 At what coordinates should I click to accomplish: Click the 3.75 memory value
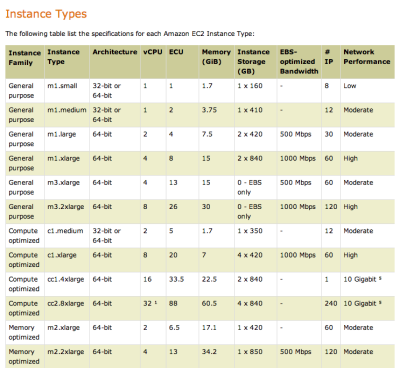tap(209, 110)
